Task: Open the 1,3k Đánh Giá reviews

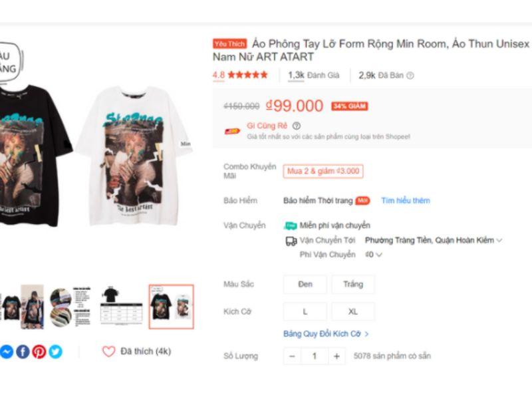Action: tap(313, 76)
